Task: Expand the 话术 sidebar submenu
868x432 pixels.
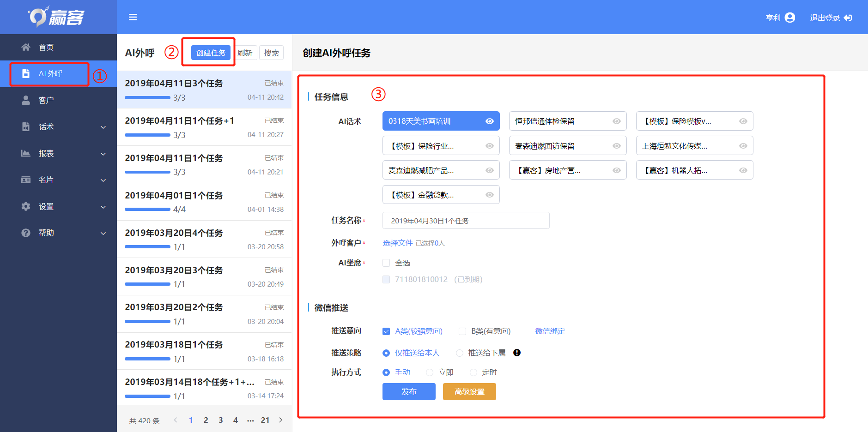Action: [103, 127]
